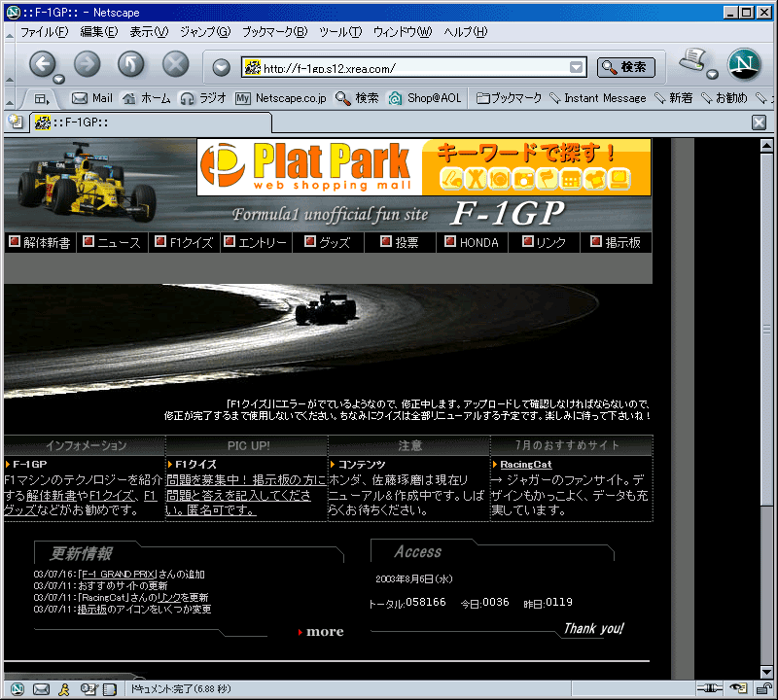778x700 pixels.
Task: Open Address Book status bar icon
Action: click(110, 688)
